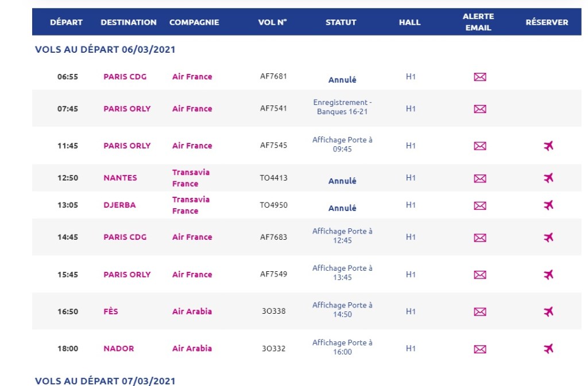
Task: Click Transavia France on the Nantes row
Action: tap(191, 178)
